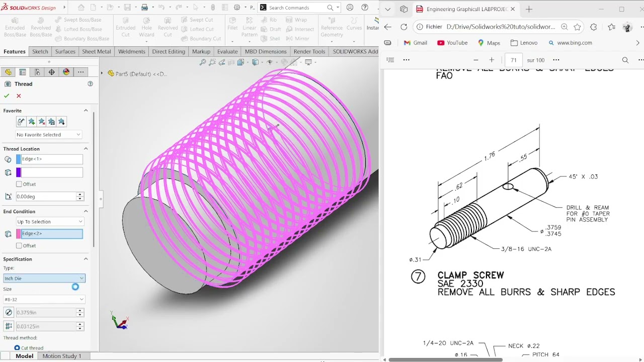
Task: Collapse the Specification section
Action: point(86,259)
